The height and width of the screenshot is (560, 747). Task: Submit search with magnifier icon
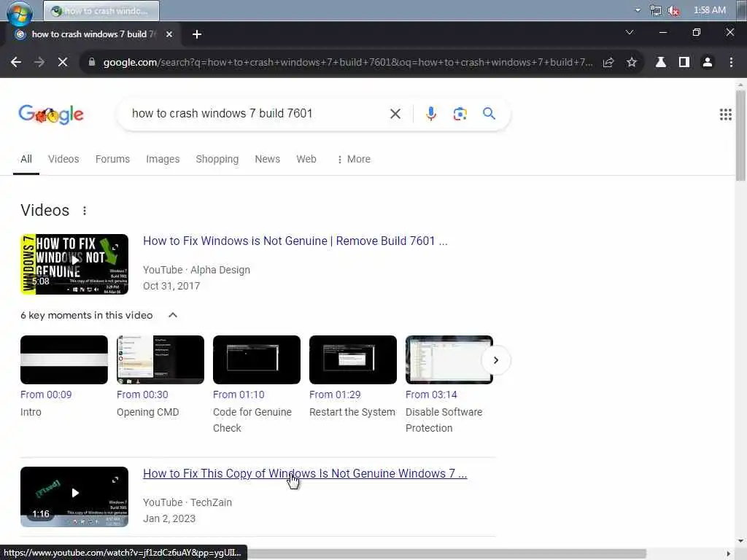489,113
